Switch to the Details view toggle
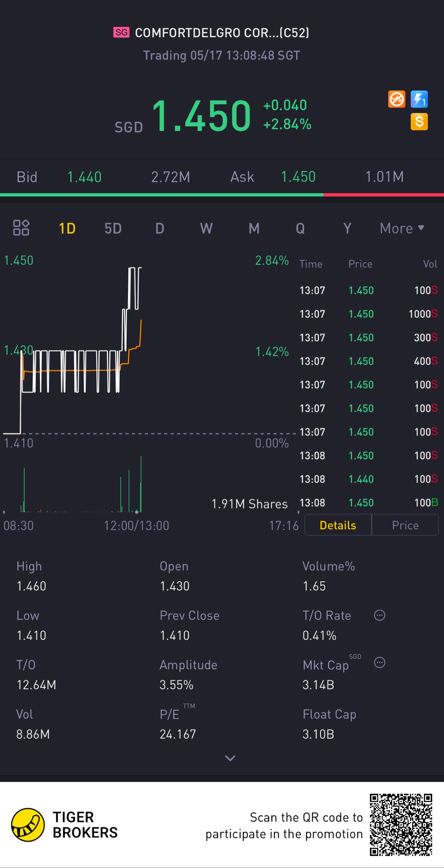This screenshot has width=444, height=868. coord(338,525)
